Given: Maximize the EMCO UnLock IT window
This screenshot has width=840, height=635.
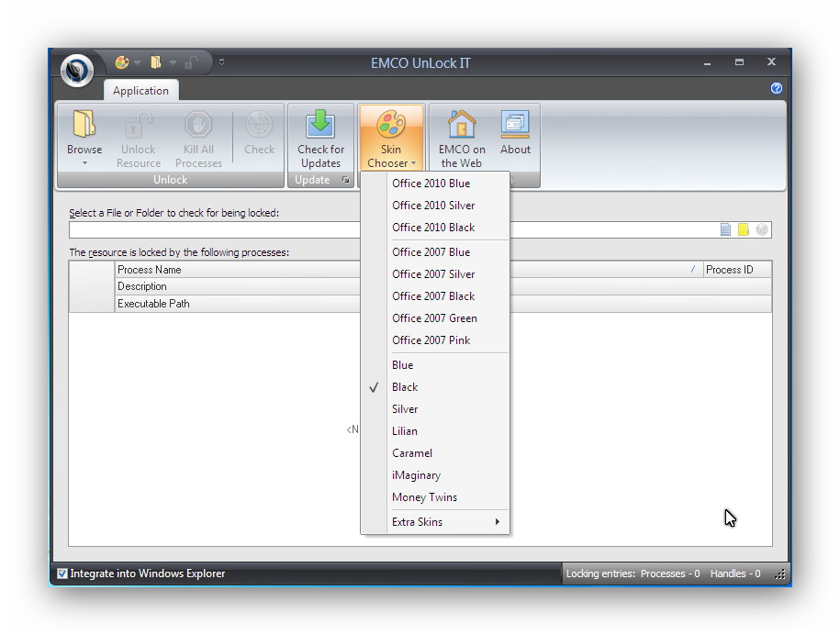Looking at the screenshot, I should [x=739, y=62].
